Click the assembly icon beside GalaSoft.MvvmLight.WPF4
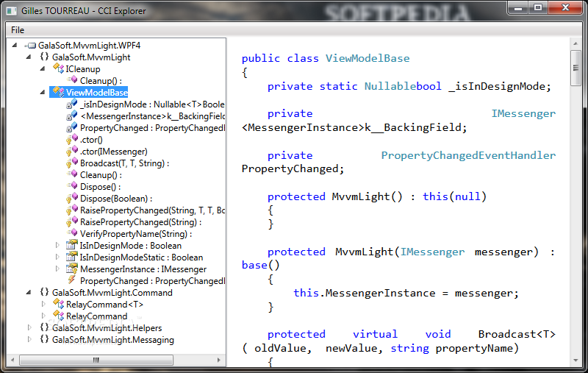This screenshot has width=588, height=373. pos(31,46)
